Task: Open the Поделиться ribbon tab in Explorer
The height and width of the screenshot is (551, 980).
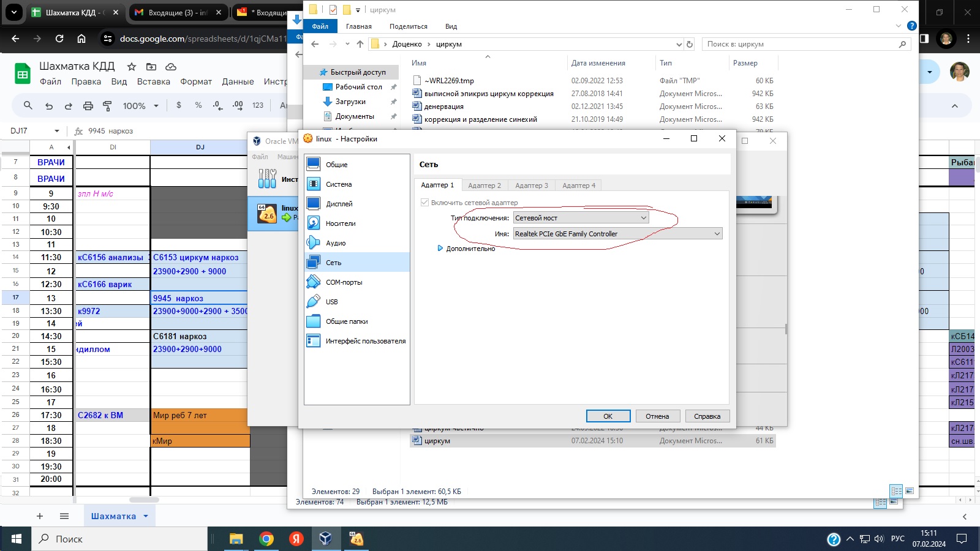Action: (409, 26)
